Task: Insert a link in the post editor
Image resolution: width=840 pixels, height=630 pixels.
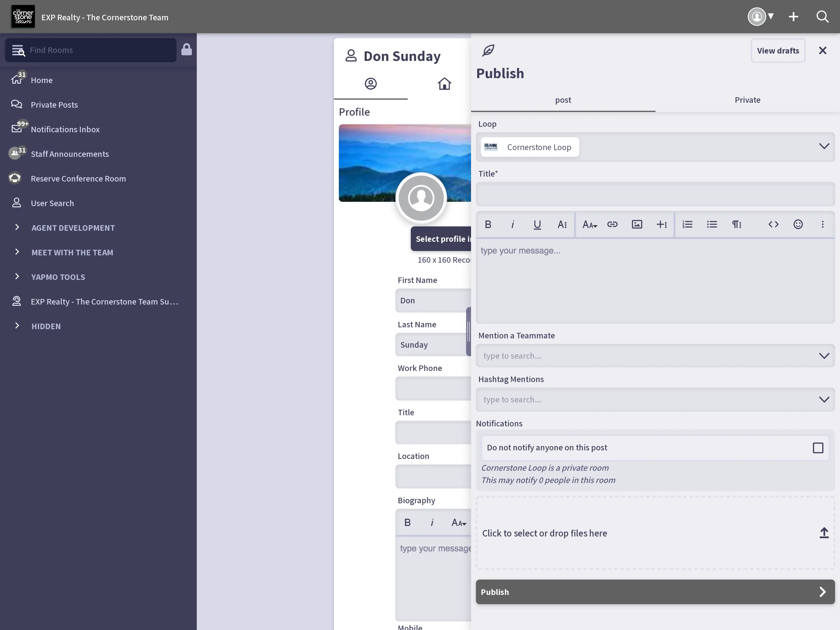Action: 612,225
